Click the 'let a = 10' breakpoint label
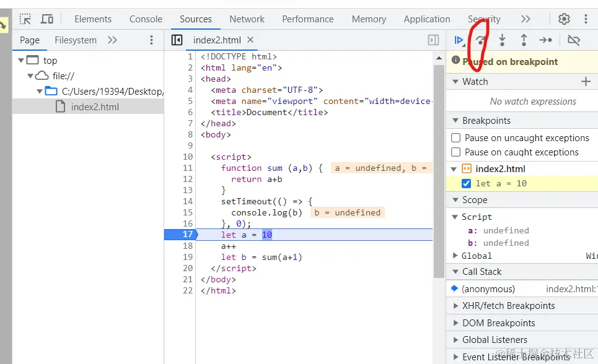The height and width of the screenshot is (364, 598). (501, 183)
